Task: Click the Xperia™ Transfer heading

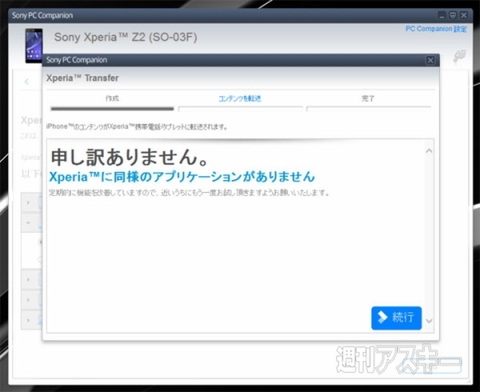Action: 82,78
